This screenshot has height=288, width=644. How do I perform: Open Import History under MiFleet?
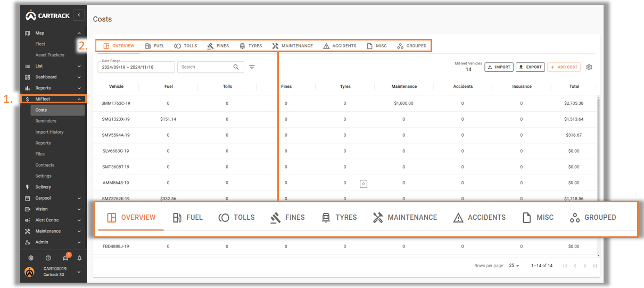[x=49, y=132]
